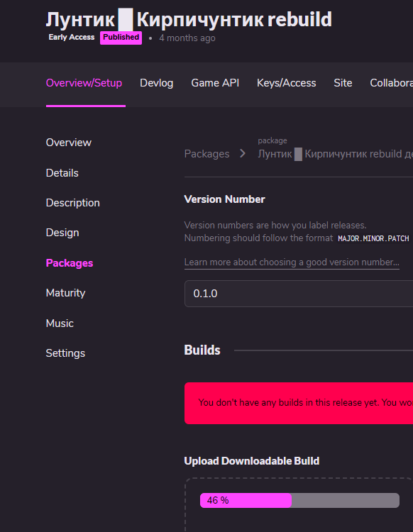Open the Site tab
The image size is (413, 532).
click(x=343, y=83)
